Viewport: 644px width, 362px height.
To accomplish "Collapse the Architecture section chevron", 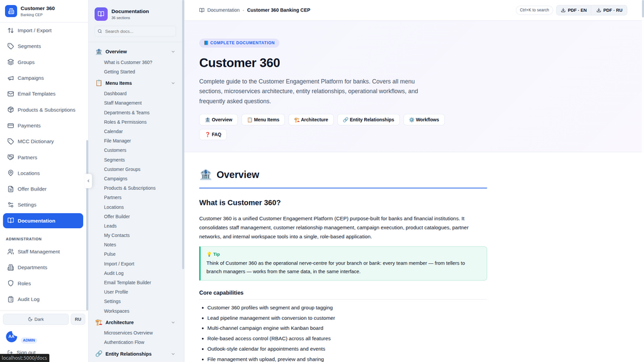I will 173,322.
